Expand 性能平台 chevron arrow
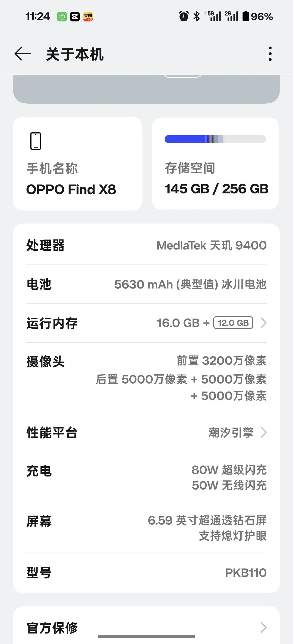293x644 pixels. click(x=263, y=432)
